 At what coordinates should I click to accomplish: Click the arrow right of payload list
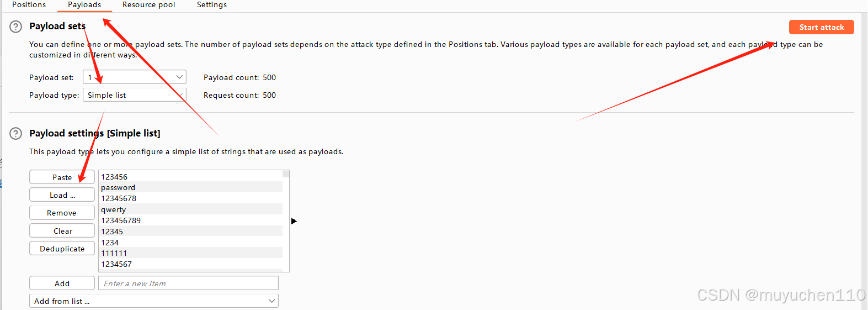(294, 221)
